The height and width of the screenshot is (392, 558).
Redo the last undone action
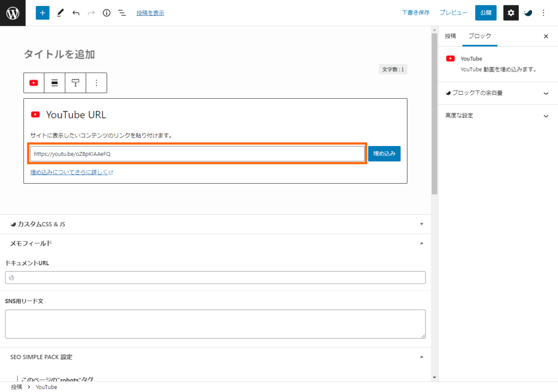(91, 13)
